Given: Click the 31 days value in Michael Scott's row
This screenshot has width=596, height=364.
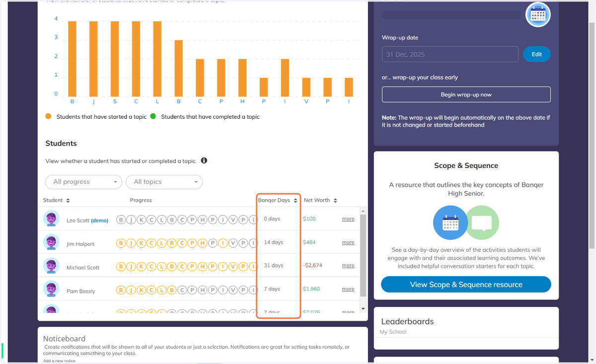Looking at the screenshot, I should click(274, 265).
